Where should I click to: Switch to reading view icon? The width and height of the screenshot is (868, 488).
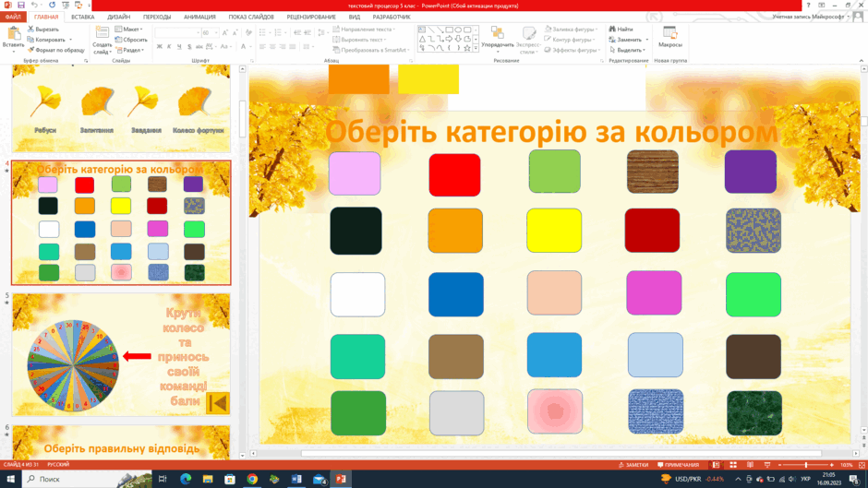pyautogui.click(x=750, y=465)
